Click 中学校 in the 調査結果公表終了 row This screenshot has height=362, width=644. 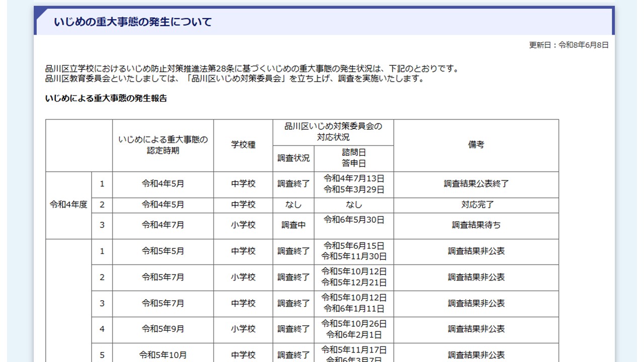pos(244,184)
